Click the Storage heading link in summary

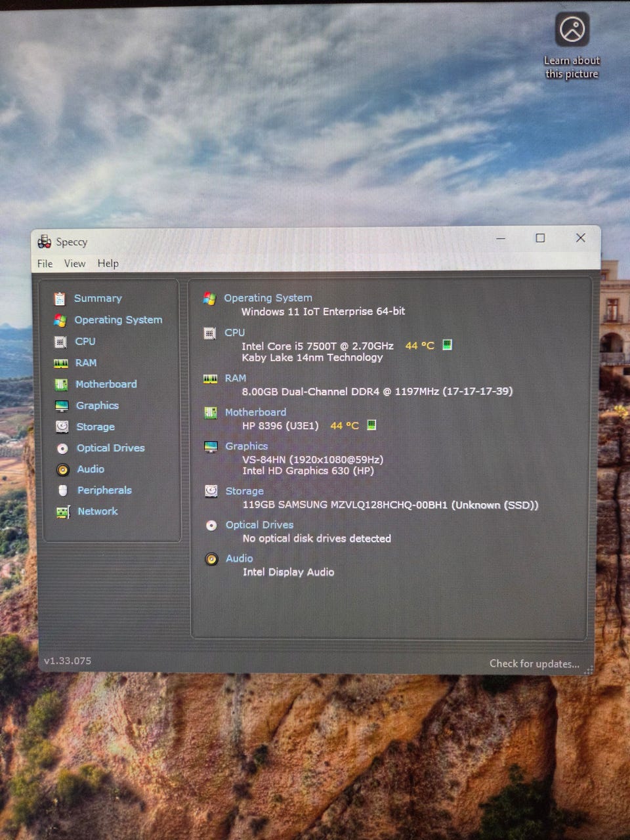click(x=245, y=491)
